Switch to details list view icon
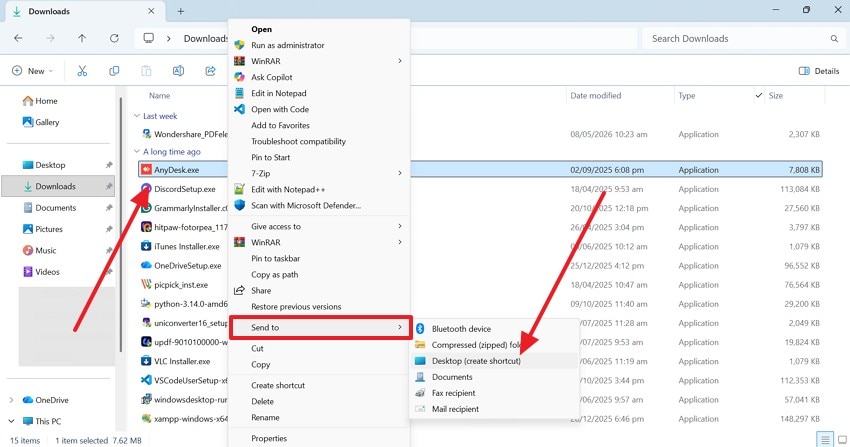 [x=825, y=440]
